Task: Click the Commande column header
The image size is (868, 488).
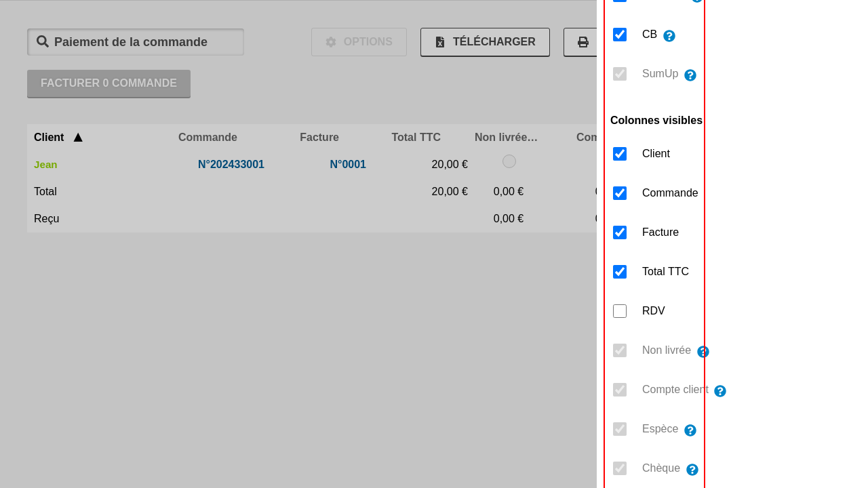Action: tap(208, 138)
